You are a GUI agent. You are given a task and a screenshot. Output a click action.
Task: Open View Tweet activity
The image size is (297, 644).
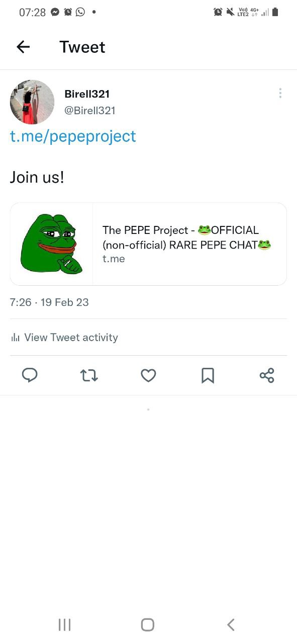(x=71, y=338)
